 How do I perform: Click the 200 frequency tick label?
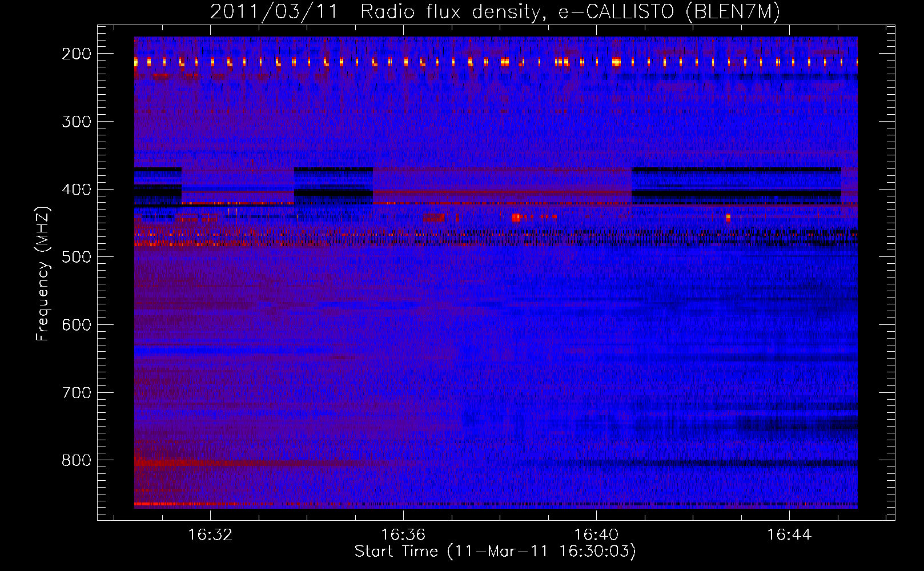coord(77,54)
